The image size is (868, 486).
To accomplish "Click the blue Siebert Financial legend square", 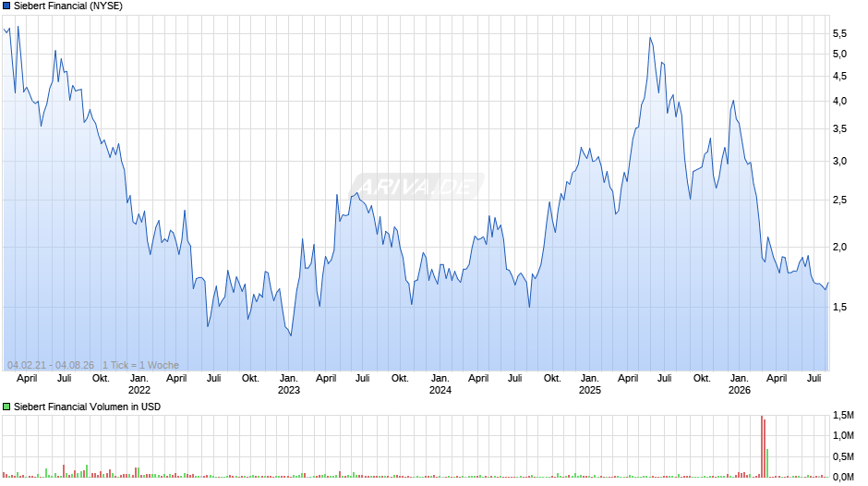I will [x=6, y=6].
